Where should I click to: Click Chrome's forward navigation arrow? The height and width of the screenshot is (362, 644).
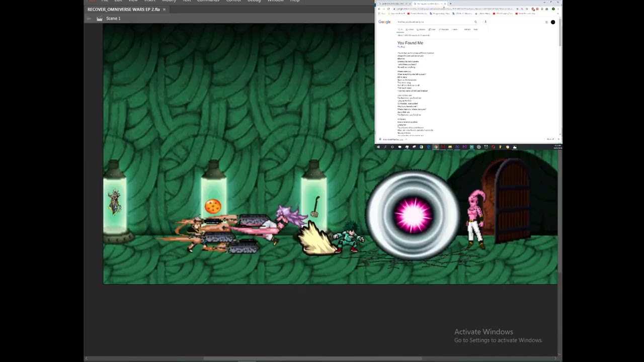383,9
